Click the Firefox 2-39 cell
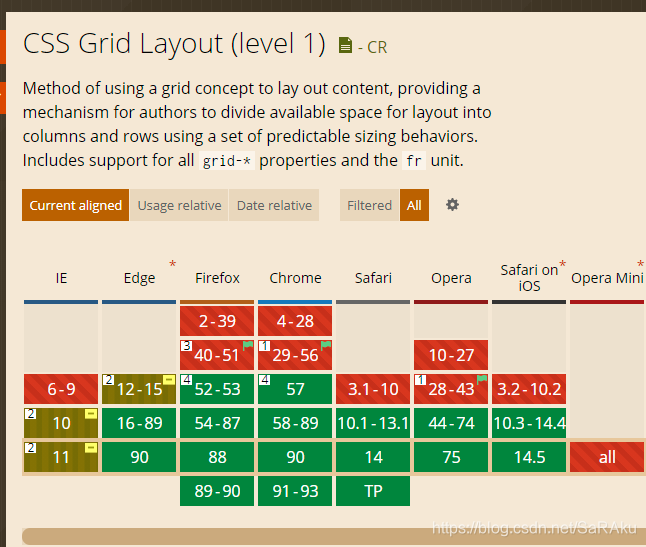646x547 pixels. (x=217, y=321)
